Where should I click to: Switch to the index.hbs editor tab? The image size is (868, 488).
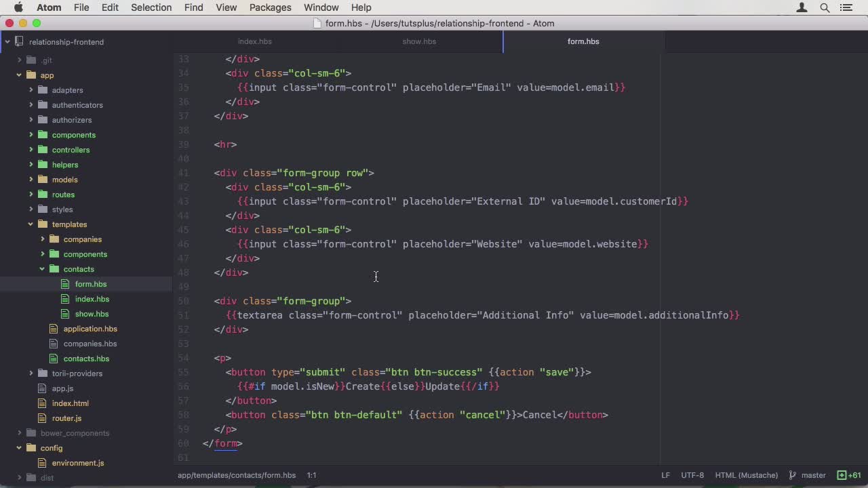[x=255, y=41]
